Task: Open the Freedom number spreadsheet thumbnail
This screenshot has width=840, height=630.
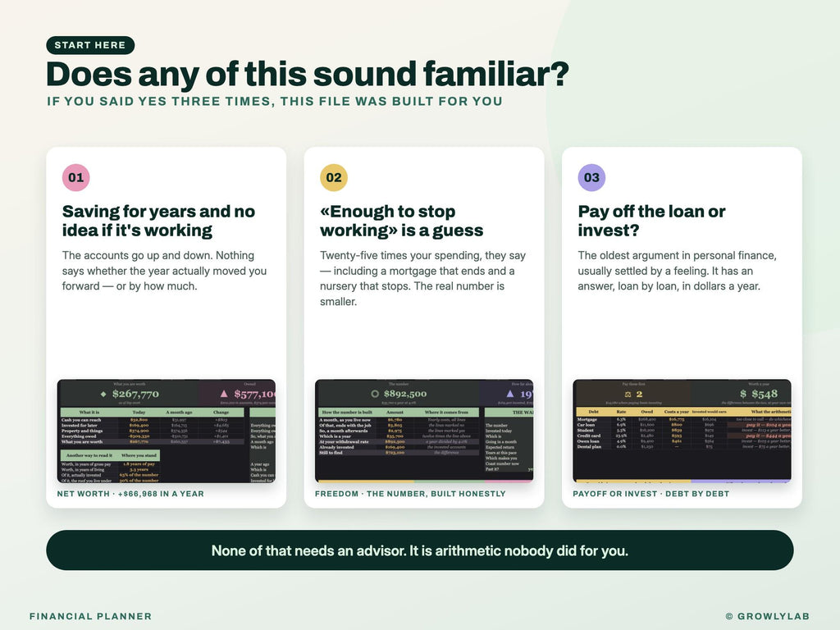Action: (x=424, y=431)
